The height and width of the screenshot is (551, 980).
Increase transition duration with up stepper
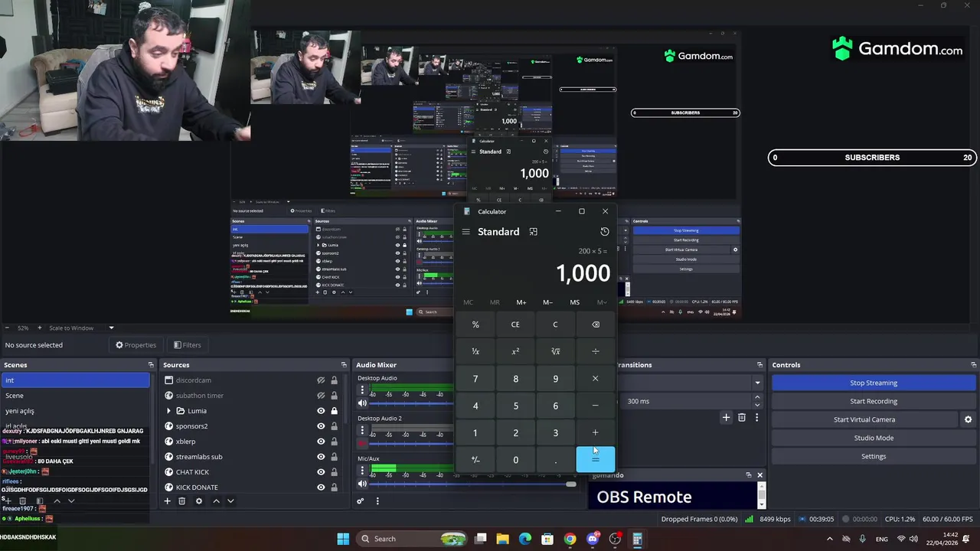757,397
